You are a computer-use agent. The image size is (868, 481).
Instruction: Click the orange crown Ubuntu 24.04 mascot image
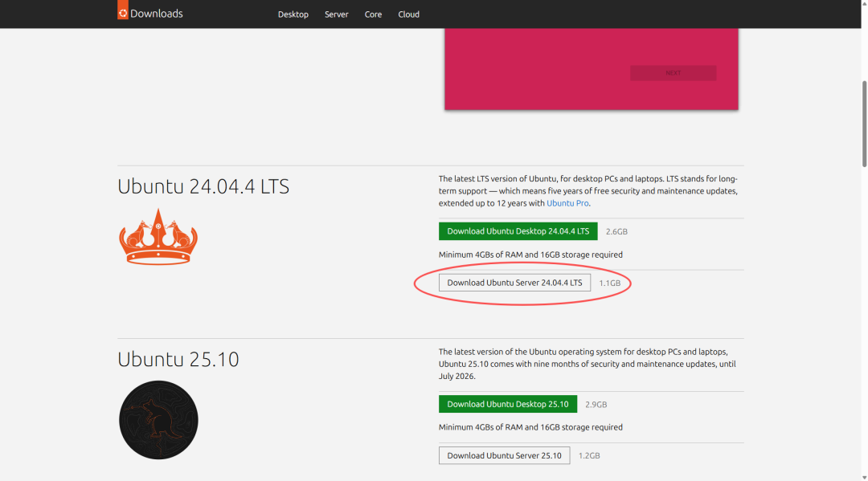coord(158,237)
